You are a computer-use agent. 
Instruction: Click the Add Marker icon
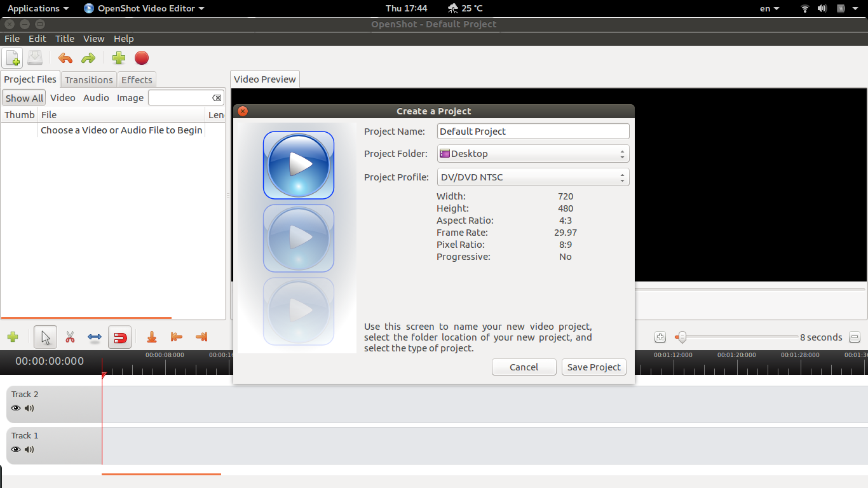point(152,337)
